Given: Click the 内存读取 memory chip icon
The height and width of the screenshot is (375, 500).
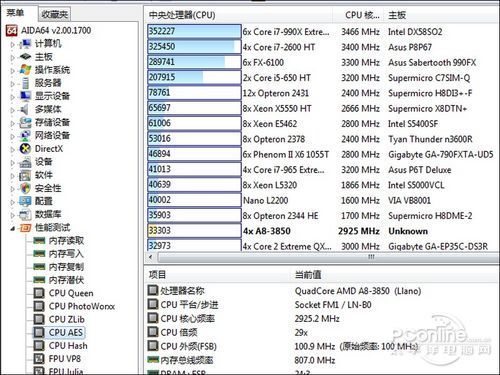Looking at the screenshot, I should [x=39, y=240].
